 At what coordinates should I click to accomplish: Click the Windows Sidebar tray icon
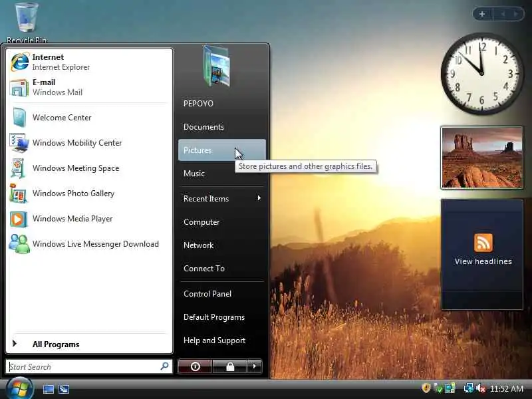[x=450, y=388]
